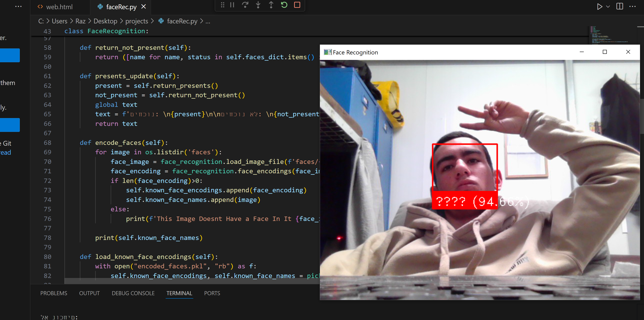Open run options dropdown arrow
Screen dimensions: 644x320
point(608,7)
